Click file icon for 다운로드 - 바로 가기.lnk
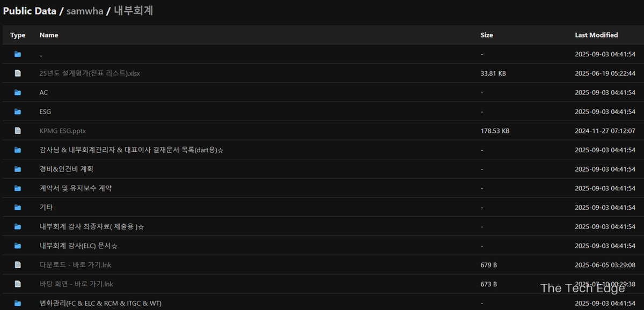This screenshot has width=644, height=310. pos(18,265)
